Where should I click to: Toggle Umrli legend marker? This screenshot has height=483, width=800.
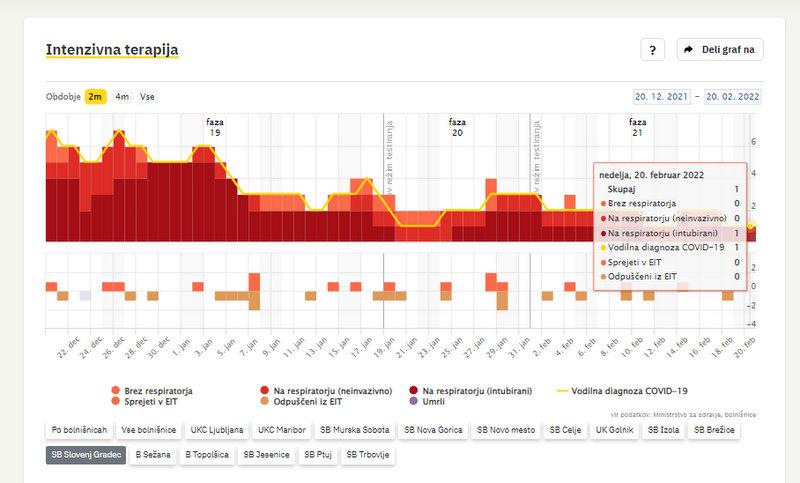coord(414,400)
